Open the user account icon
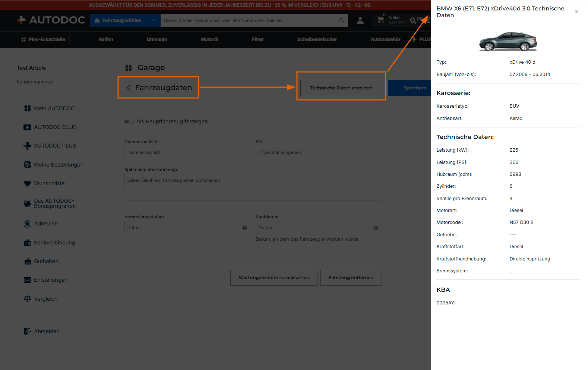This screenshot has width=588, height=370. tap(360, 20)
